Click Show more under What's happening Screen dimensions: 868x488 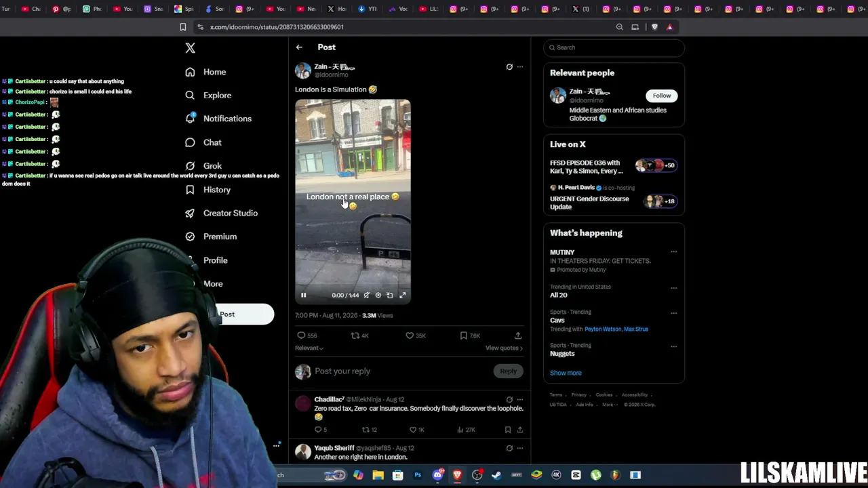coord(566,373)
